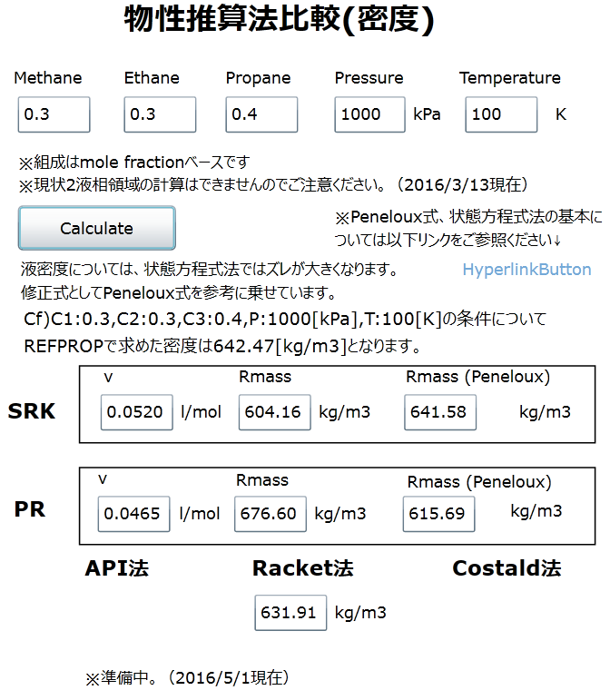Click the Ethane mole fraction input field
The image size is (610, 700).
coord(160,115)
